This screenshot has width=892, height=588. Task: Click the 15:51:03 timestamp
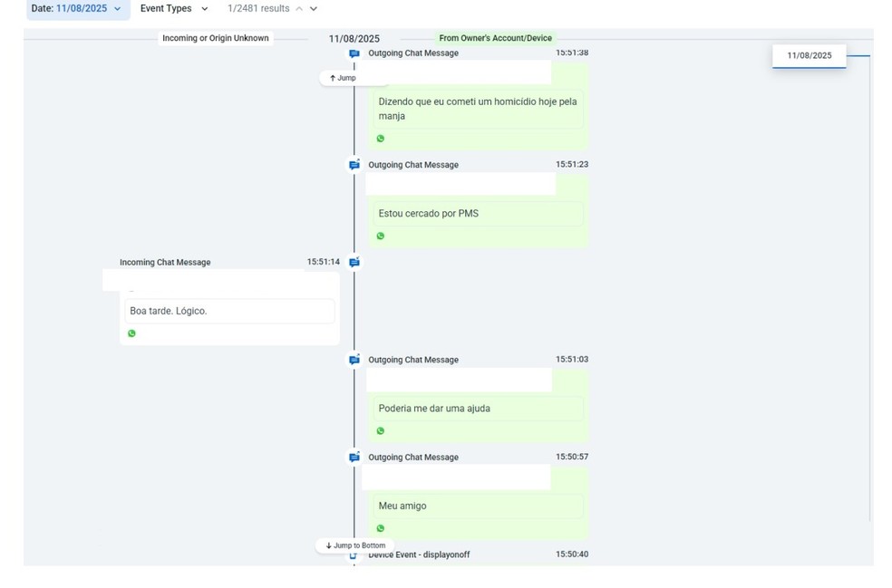[572, 360]
